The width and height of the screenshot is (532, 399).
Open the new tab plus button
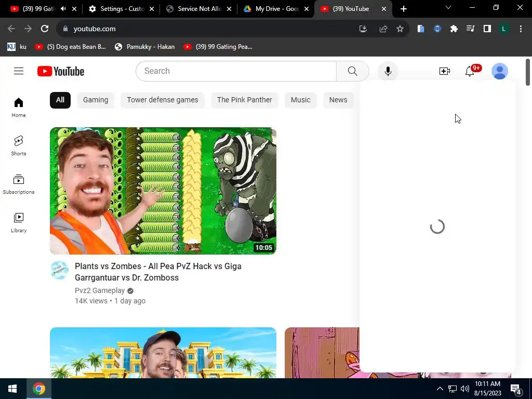click(x=403, y=9)
